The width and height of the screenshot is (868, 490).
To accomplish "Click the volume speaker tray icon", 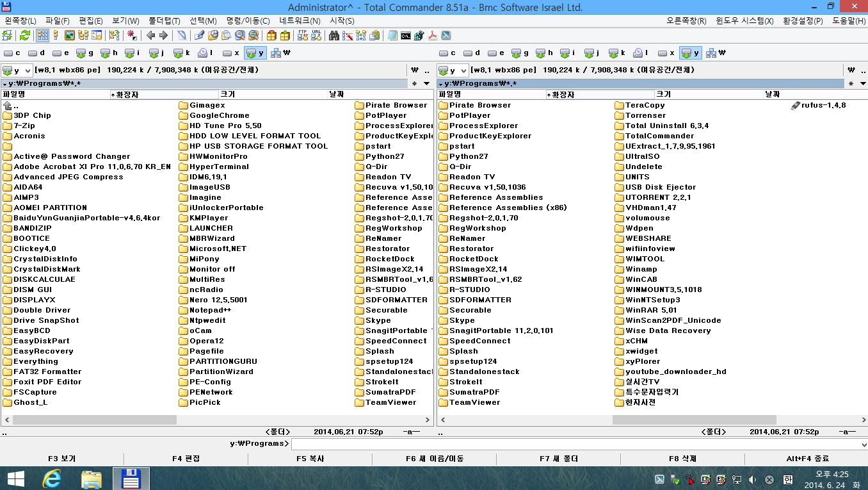I will tap(752, 479).
